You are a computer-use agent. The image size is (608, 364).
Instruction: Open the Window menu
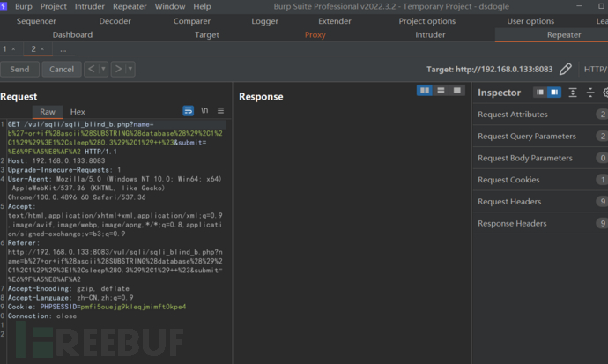[x=170, y=6]
